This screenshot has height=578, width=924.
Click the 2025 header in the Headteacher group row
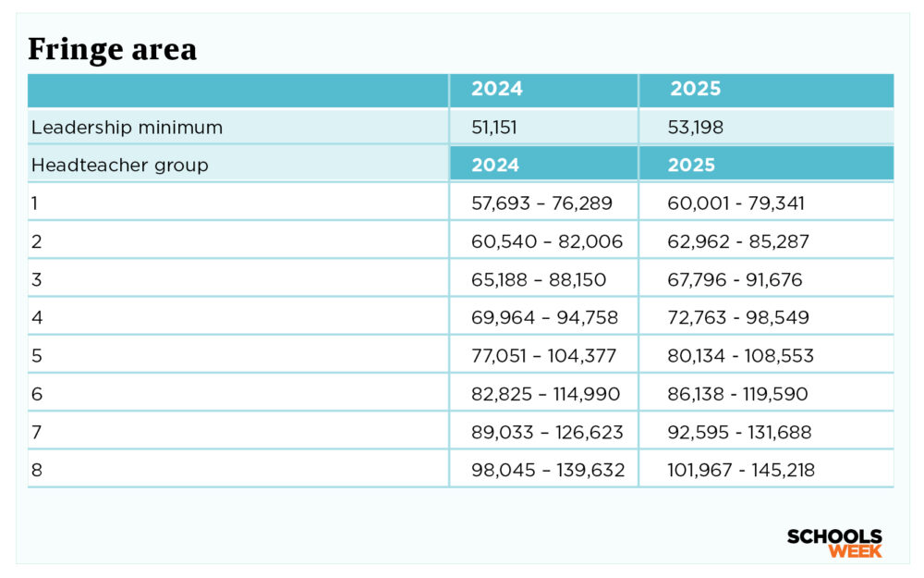(x=691, y=166)
